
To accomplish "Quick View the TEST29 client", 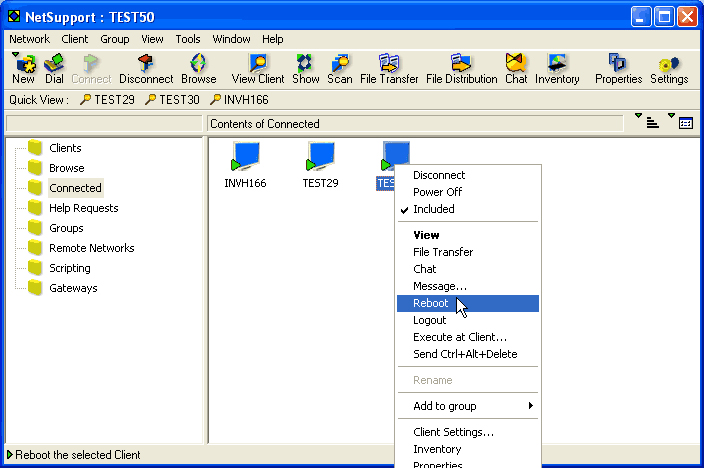I will (107, 100).
